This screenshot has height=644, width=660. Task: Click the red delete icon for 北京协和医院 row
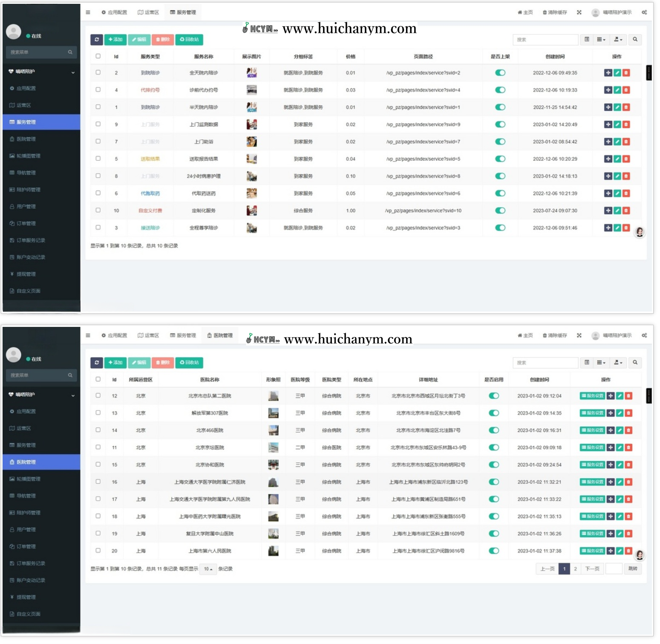(x=628, y=465)
